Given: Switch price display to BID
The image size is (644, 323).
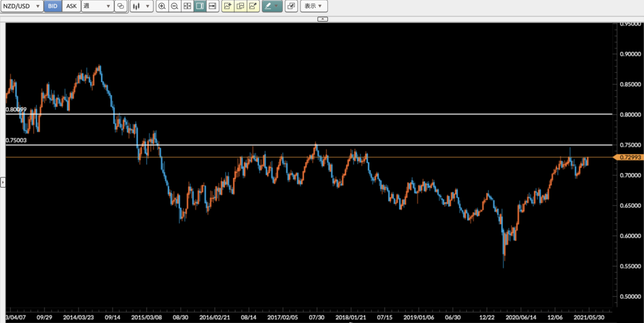Looking at the screenshot, I should (53, 6).
